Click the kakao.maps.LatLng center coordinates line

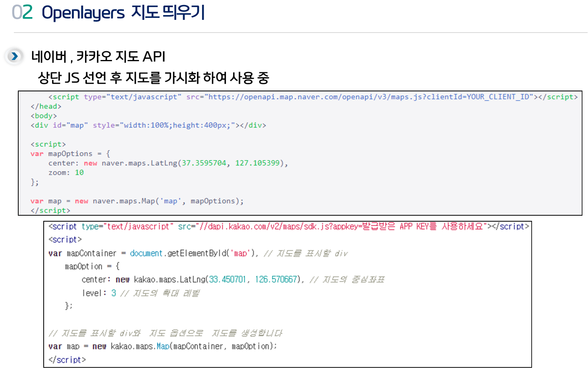(x=233, y=280)
